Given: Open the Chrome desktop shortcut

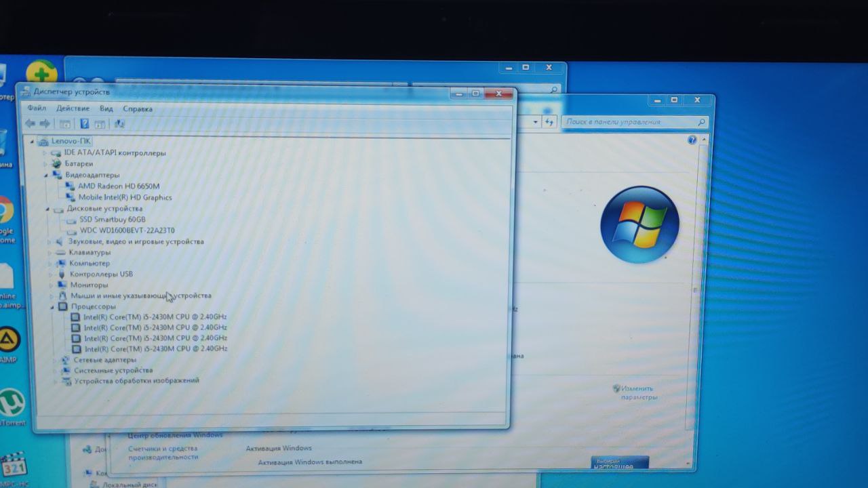Looking at the screenshot, I should point(5,210).
